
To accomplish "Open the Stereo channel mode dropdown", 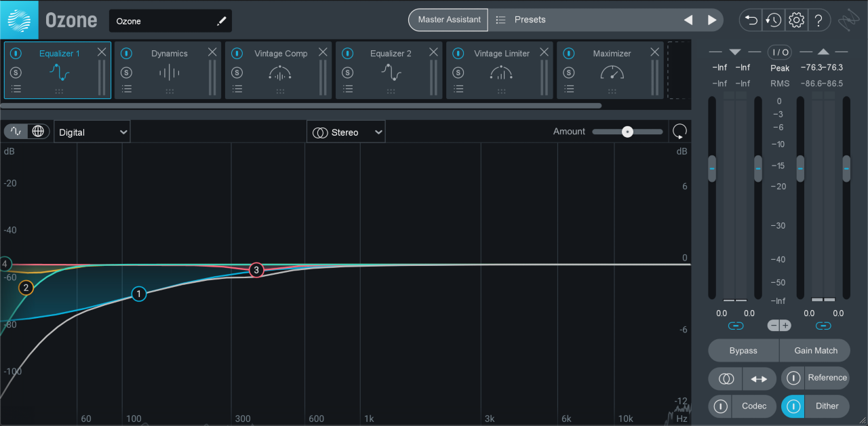I will (346, 132).
